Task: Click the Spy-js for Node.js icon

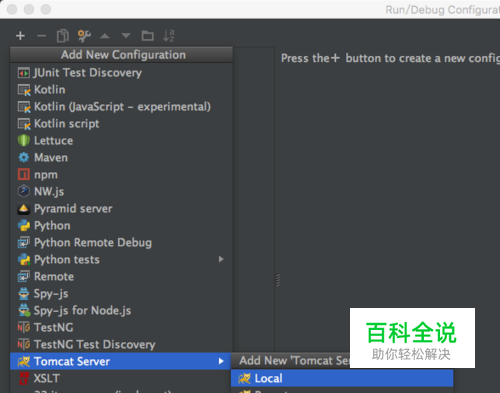Action: click(24, 310)
